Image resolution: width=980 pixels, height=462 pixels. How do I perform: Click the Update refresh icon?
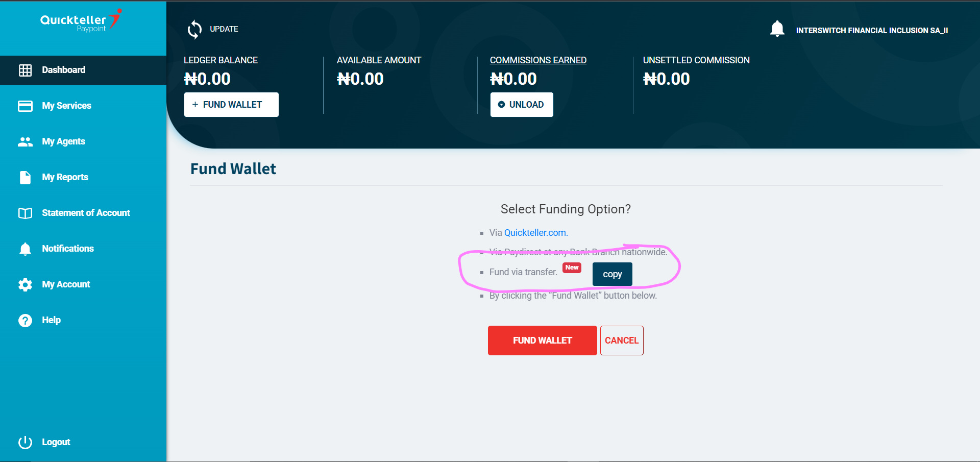(194, 29)
